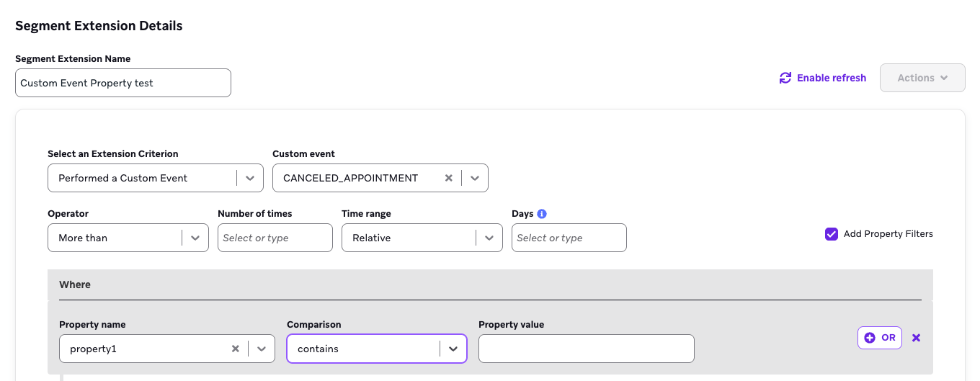Click the Performed a Custom Event value
The height and width of the screenshot is (381, 980).
coord(123,178)
